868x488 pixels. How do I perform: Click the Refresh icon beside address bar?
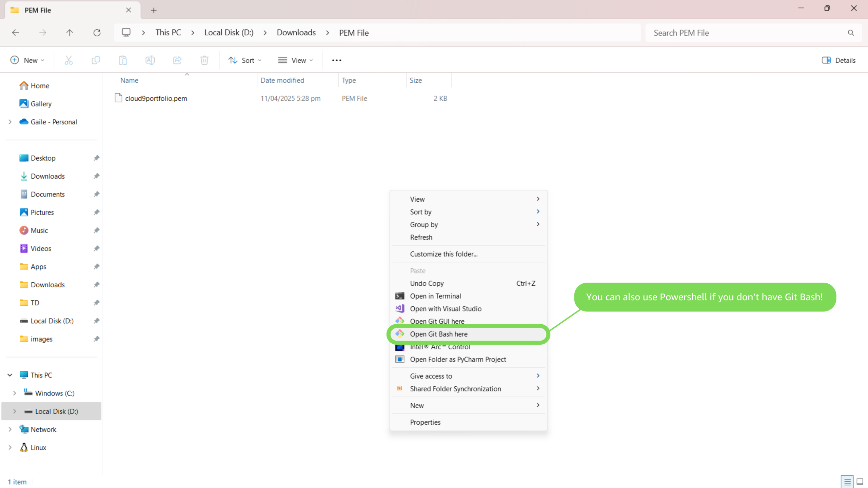coord(97,33)
